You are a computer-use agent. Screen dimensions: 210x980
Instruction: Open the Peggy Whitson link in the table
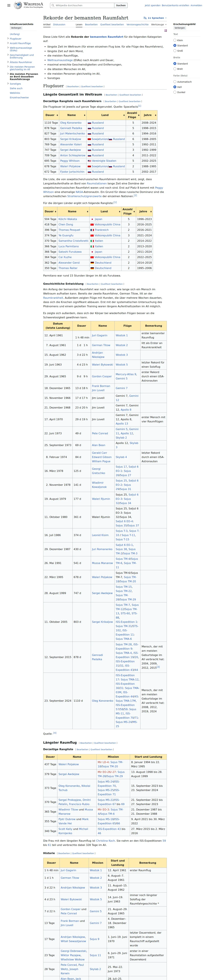tap(69, 161)
